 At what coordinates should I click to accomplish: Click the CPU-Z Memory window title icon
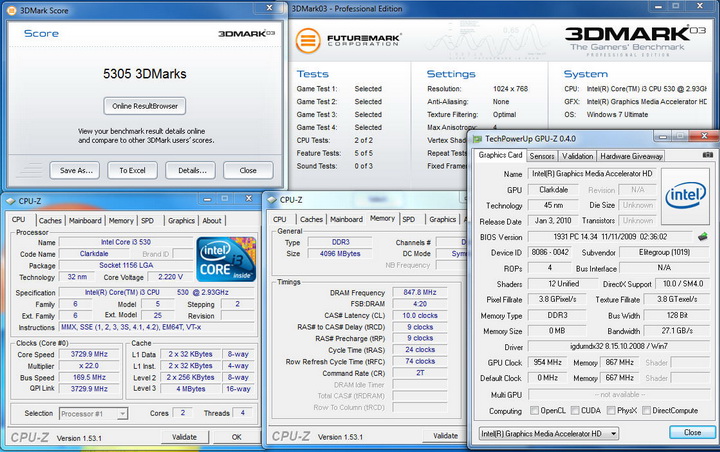[272, 200]
